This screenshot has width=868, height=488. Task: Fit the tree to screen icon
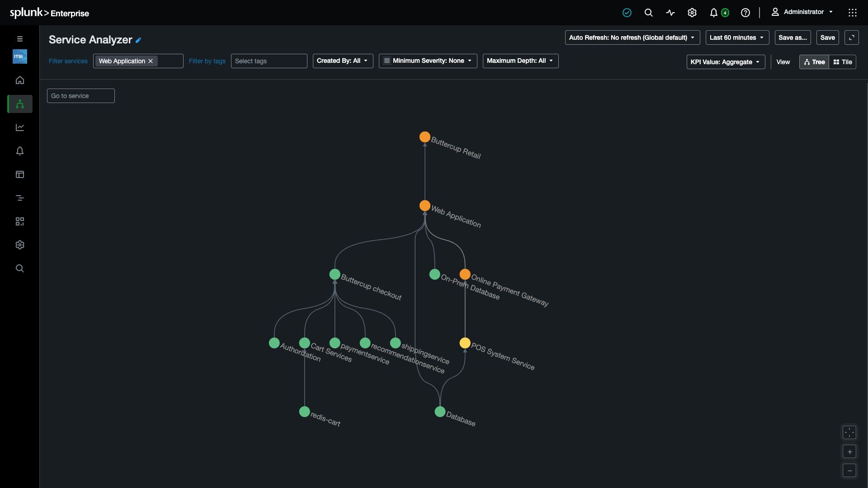(849, 432)
